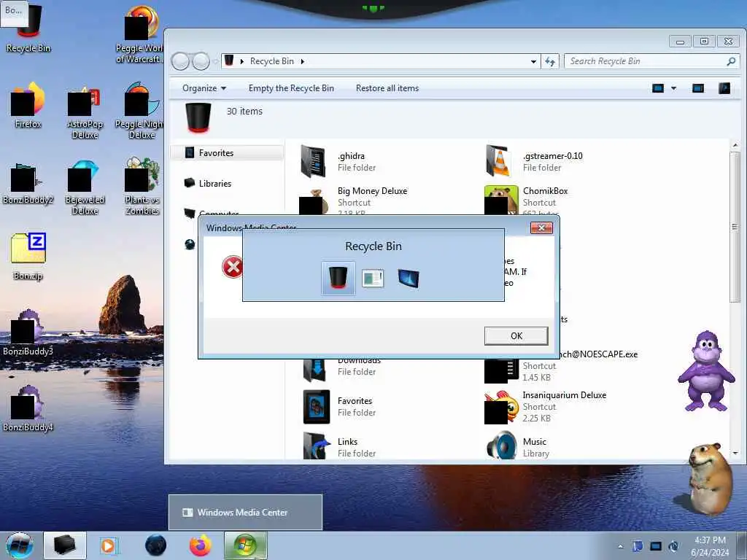Select the ChomikBox shortcut icon
The height and width of the screenshot is (560, 747).
pyautogui.click(x=501, y=200)
